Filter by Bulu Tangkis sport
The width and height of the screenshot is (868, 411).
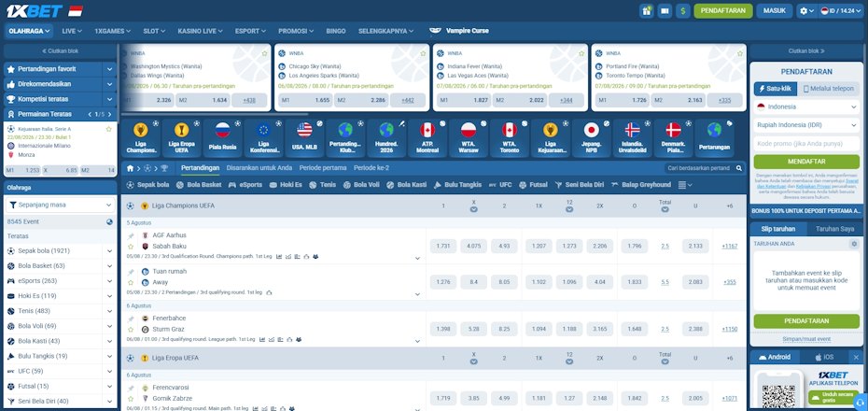point(457,184)
